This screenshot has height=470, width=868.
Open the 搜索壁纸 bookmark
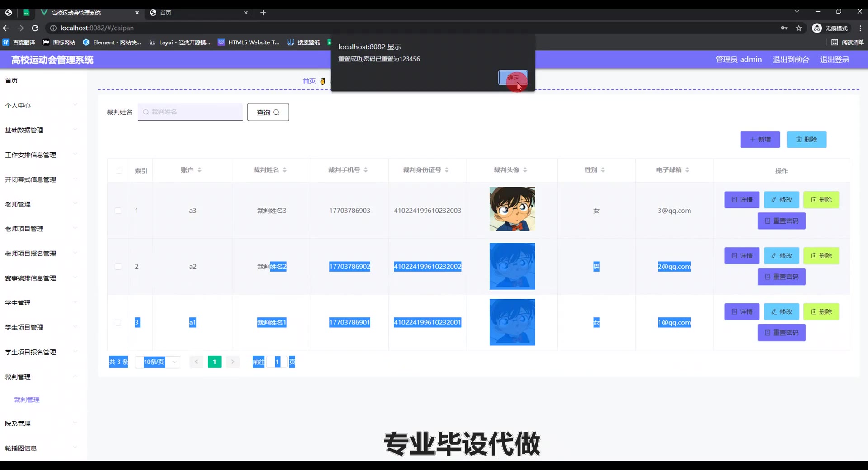(304, 42)
